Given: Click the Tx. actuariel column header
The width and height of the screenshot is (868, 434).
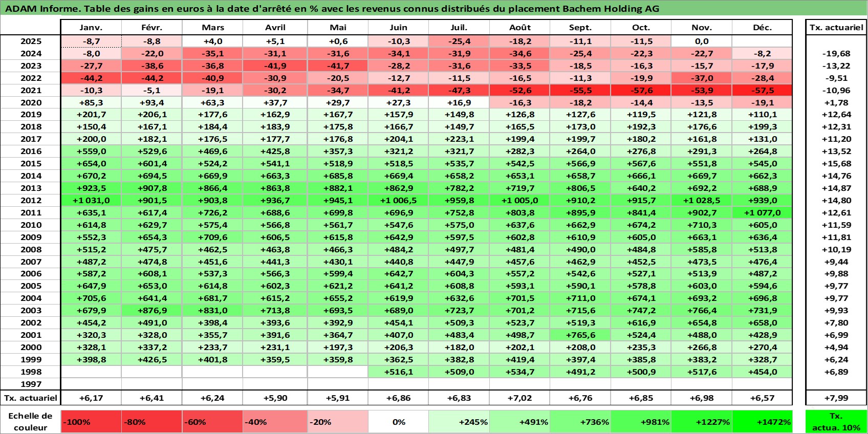Looking at the screenshot, I should pyautogui.click(x=836, y=28).
